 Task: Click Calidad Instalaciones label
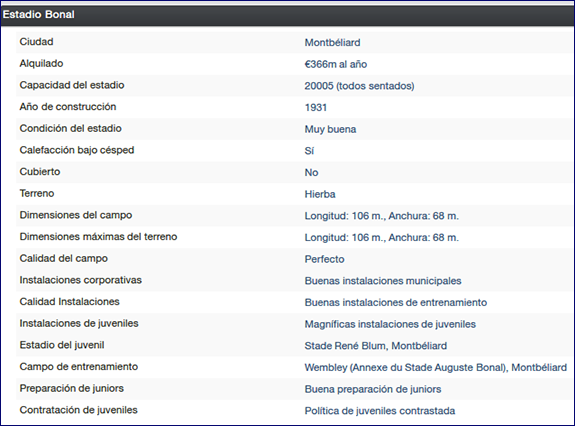[69, 301]
